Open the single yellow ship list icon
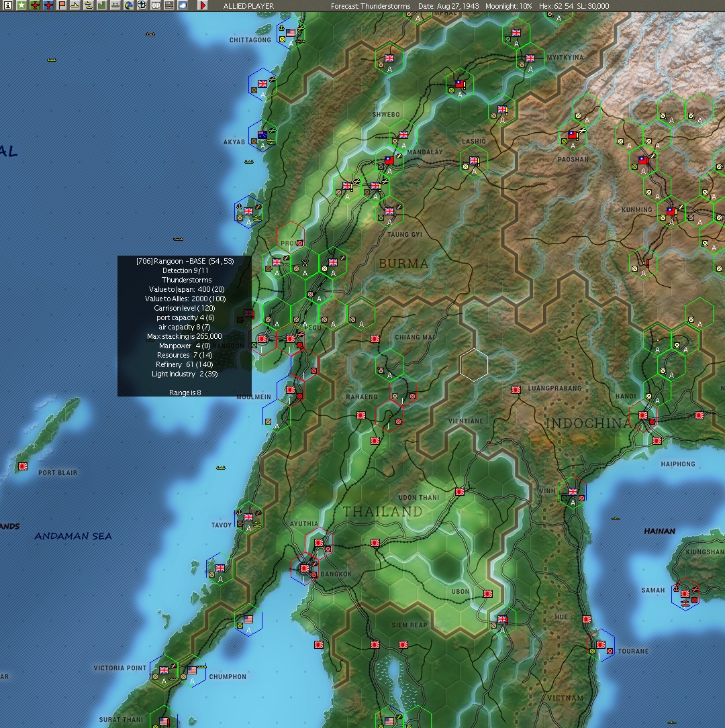Viewport: 725px width, 728px height. [75, 5]
